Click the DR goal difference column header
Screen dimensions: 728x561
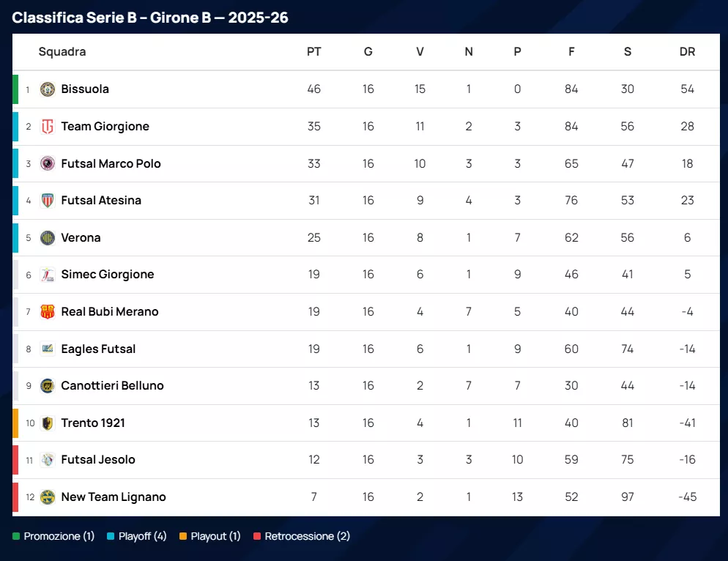pyautogui.click(x=687, y=52)
